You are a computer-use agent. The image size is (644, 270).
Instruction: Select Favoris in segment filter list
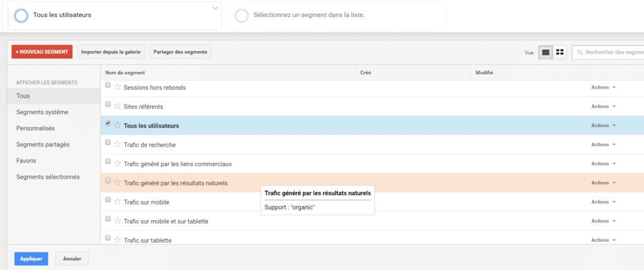coord(26,160)
